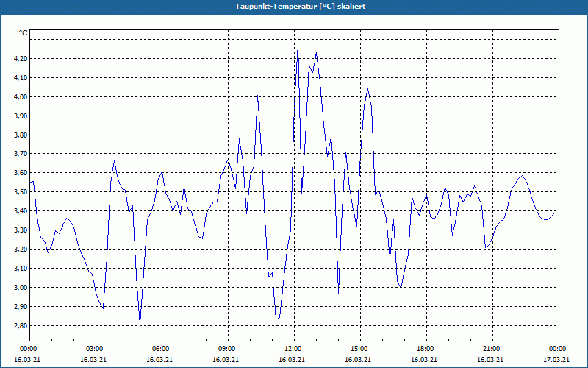Choose the "3,20" y-axis value
Screen dimensions: 588x368
click(21, 250)
